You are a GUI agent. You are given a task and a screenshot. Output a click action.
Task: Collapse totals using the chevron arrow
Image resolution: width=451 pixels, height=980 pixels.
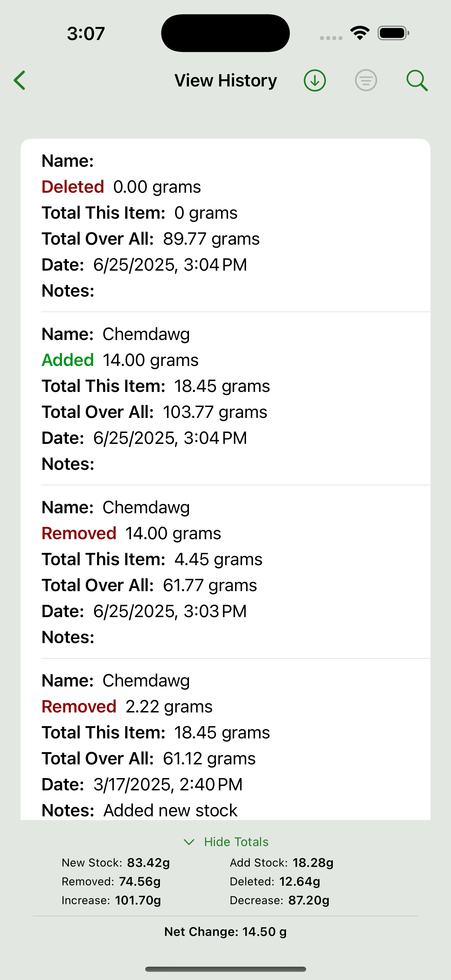click(x=189, y=842)
